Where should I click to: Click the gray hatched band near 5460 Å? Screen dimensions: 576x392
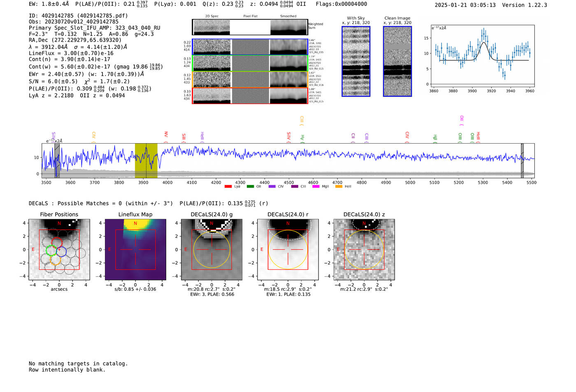tap(522, 160)
